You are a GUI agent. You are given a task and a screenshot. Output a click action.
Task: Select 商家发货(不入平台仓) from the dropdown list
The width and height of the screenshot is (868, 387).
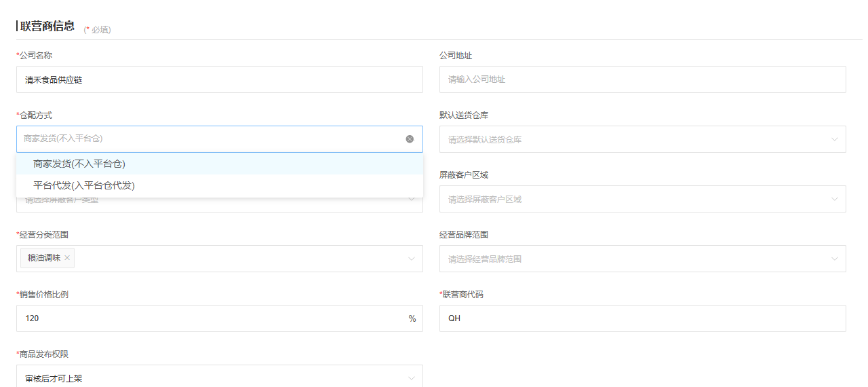pos(220,164)
